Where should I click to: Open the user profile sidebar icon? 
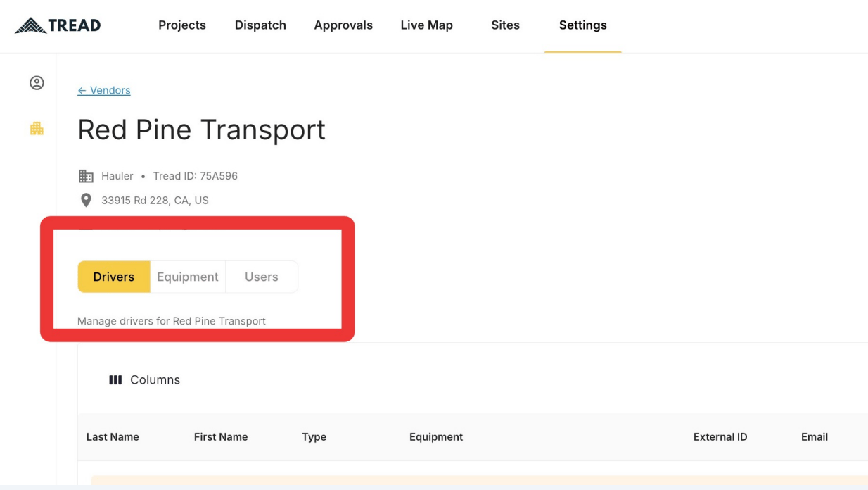(x=37, y=83)
